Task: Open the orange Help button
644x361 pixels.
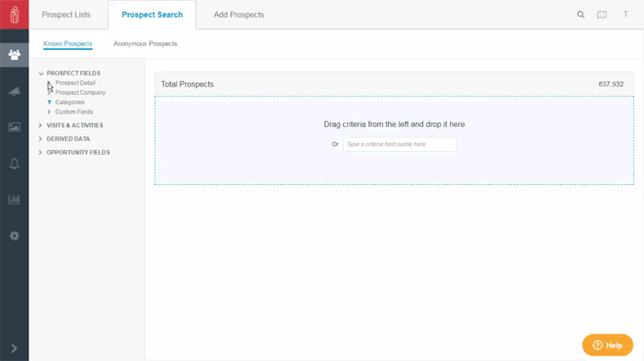Action: (x=607, y=345)
